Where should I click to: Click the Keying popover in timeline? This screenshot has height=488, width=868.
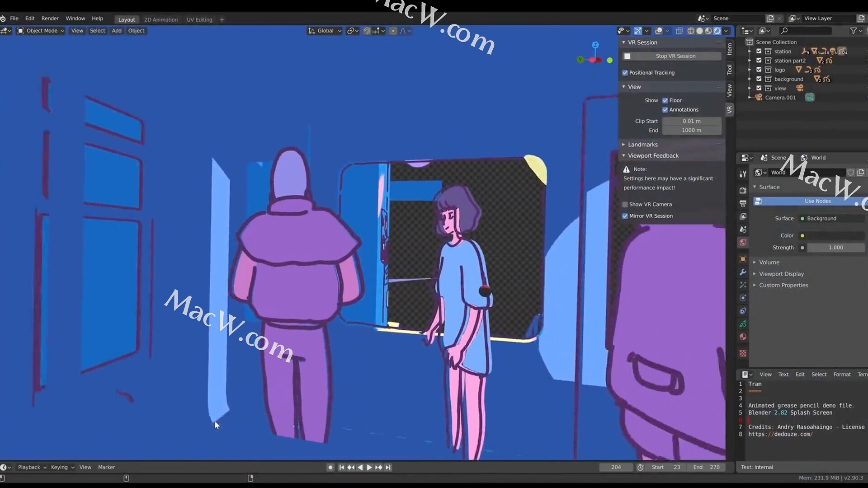(x=62, y=467)
